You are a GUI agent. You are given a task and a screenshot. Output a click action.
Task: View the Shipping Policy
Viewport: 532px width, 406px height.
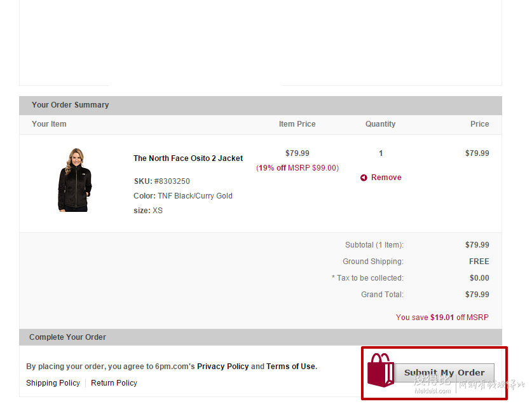tap(53, 383)
